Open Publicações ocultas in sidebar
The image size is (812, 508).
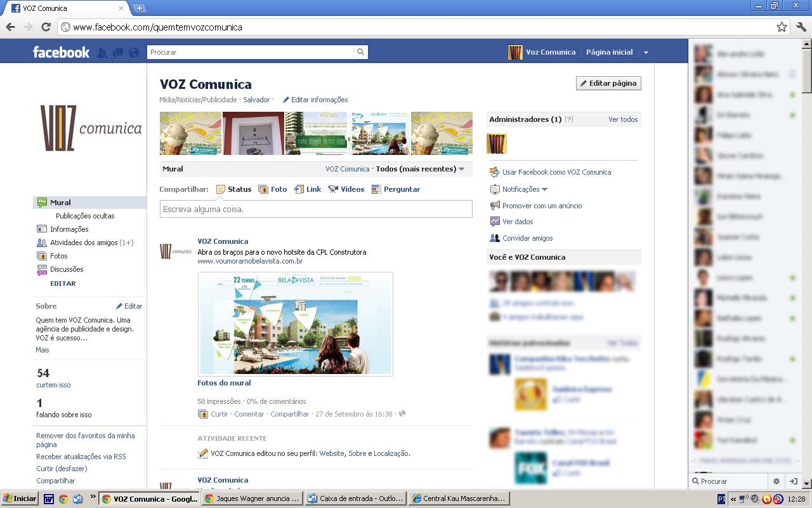(85, 216)
